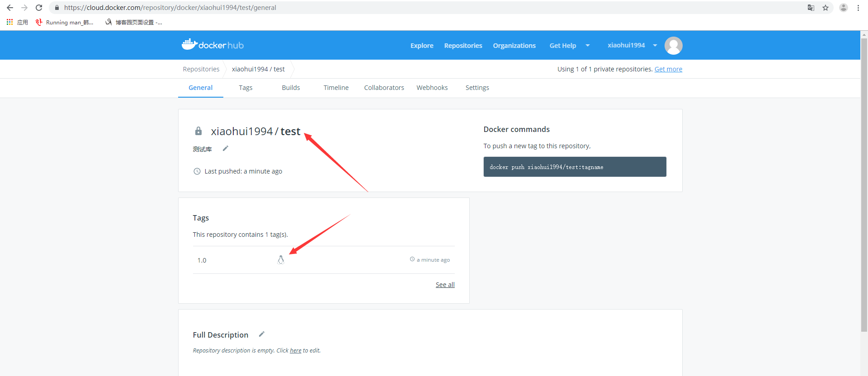The height and width of the screenshot is (376, 868).
Task: Open the Collaborators tab
Action: pyautogui.click(x=384, y=88)
